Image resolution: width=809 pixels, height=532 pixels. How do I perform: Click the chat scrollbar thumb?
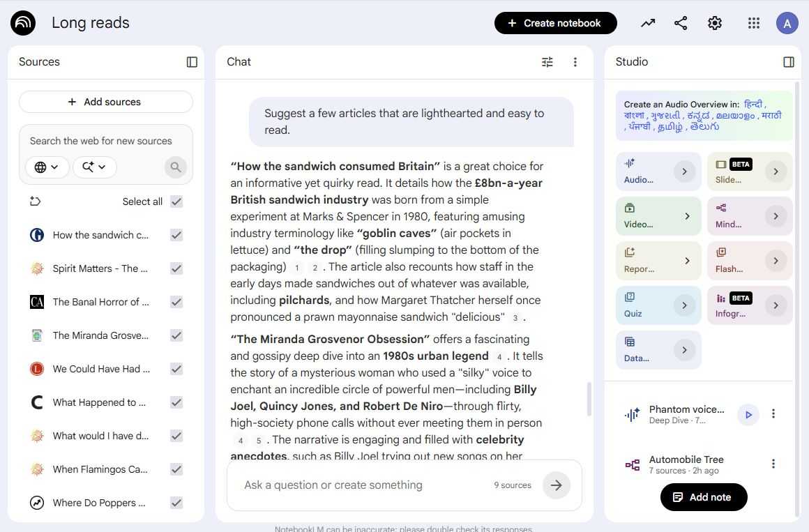coord(589,398)
